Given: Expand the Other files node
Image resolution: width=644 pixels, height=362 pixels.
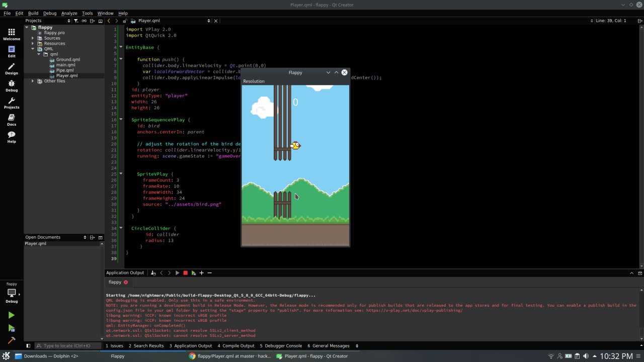Looking at the screenshot, I should (33, 81).
